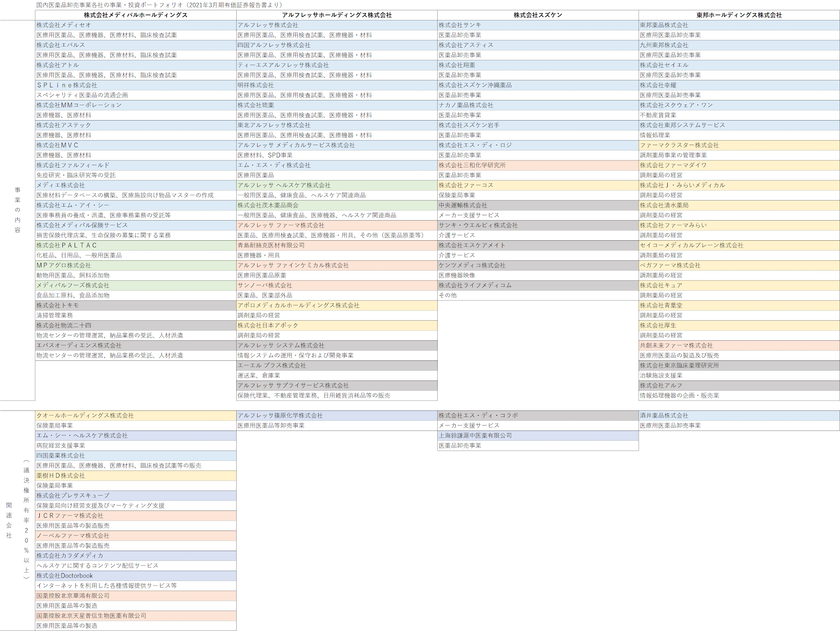Select cell 酒井薬品株式会社
840x631 pixels.
click(x=739, y=416)
